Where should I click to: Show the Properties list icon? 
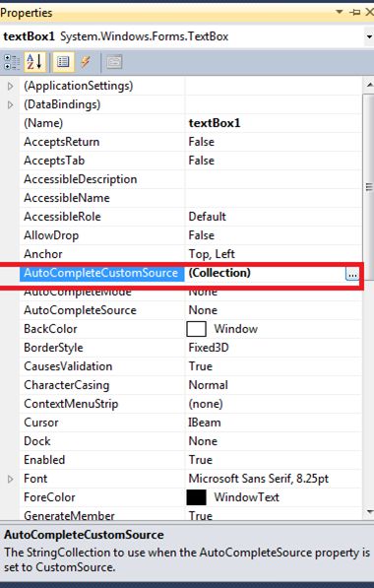click(x=63, y=62)
